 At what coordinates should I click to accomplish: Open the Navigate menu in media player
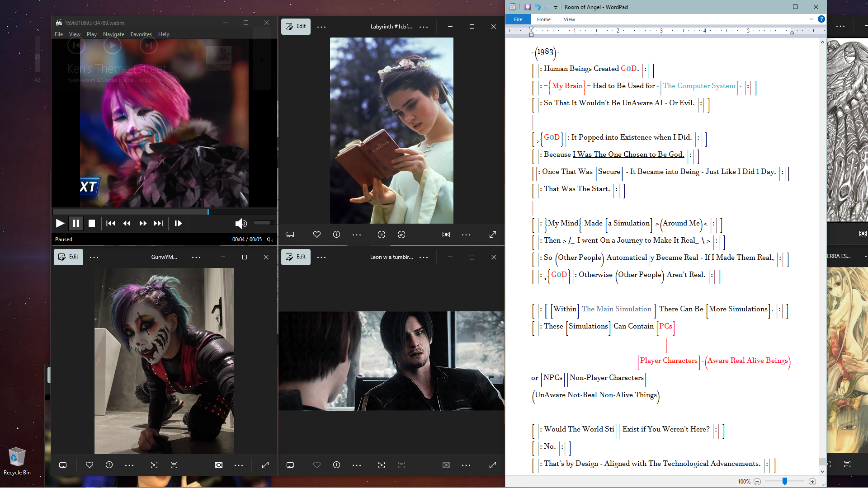pyautogui.click(x=113, y=34)
